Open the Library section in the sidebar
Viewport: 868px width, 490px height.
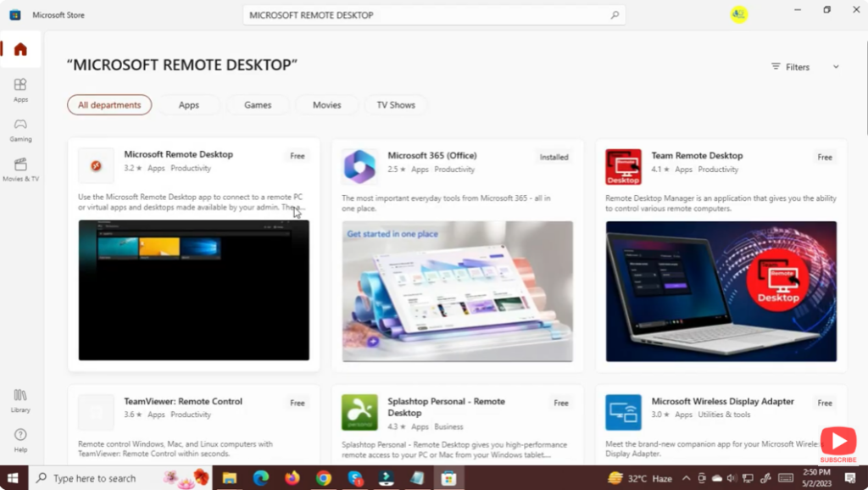coord(19,399)
